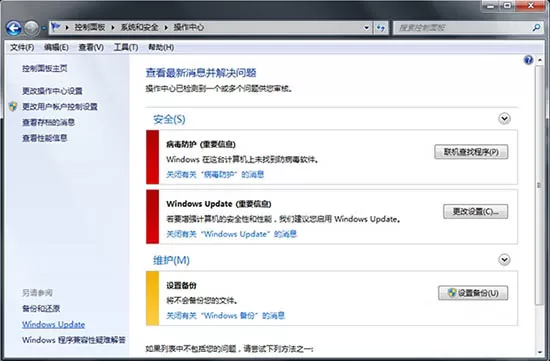Click 联机查找程序(P) button
550x361 pixels.
click(471, 152)
